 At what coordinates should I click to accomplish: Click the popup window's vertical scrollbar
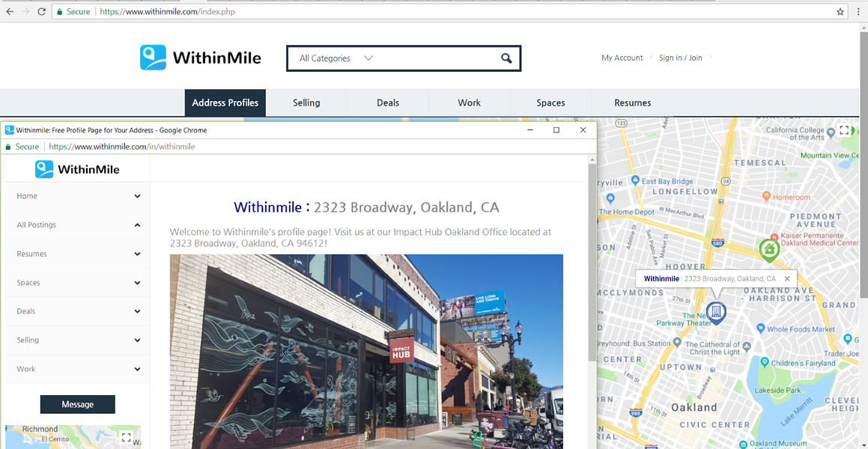[592, 263]
